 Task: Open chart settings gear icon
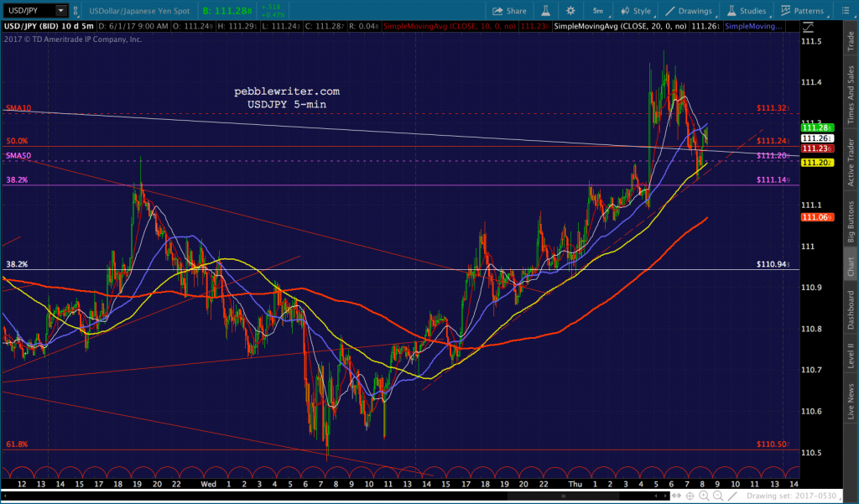(570, 11)
